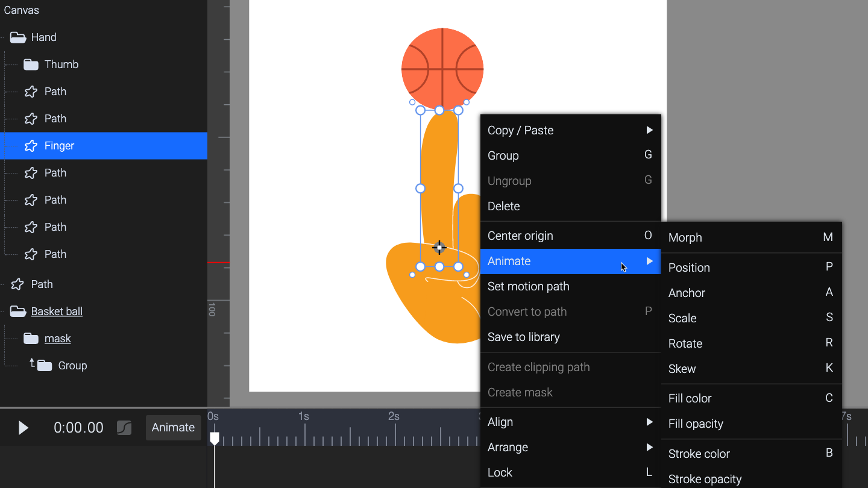Choose Delete from context menu

tap(570, 206)
